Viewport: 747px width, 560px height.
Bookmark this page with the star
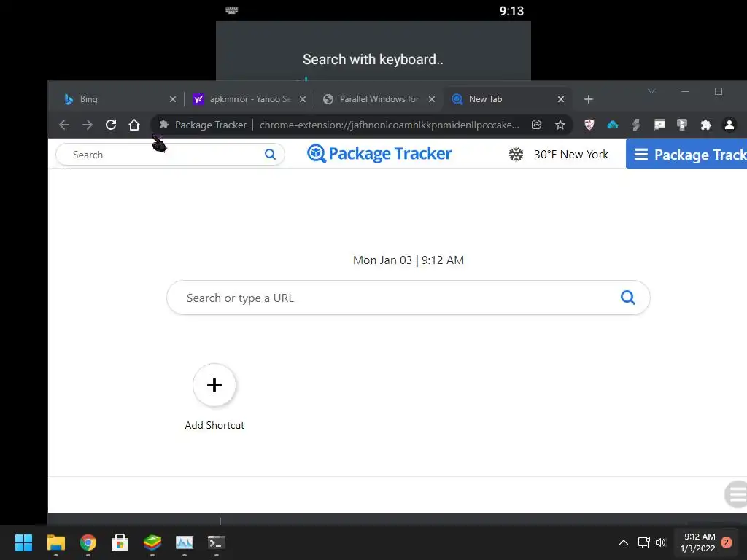tap(560, 125)
